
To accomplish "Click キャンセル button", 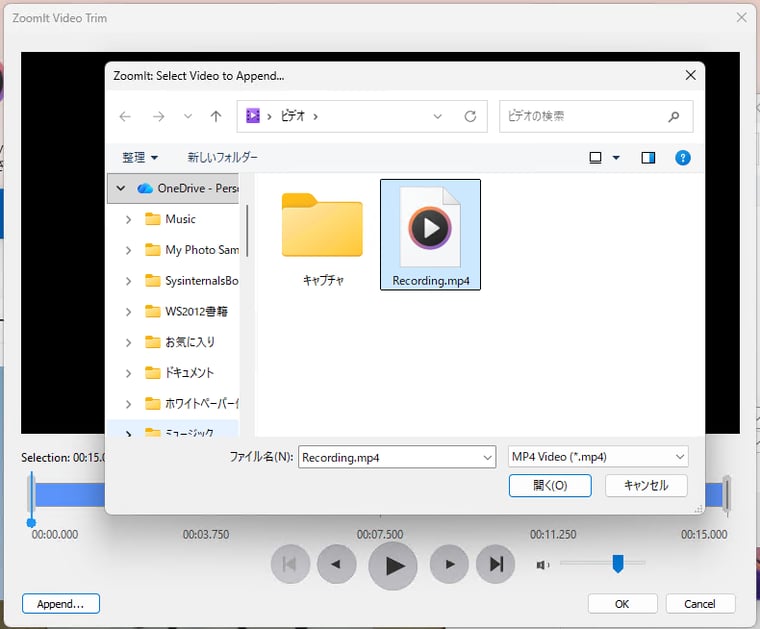I will tap(646, 485).
